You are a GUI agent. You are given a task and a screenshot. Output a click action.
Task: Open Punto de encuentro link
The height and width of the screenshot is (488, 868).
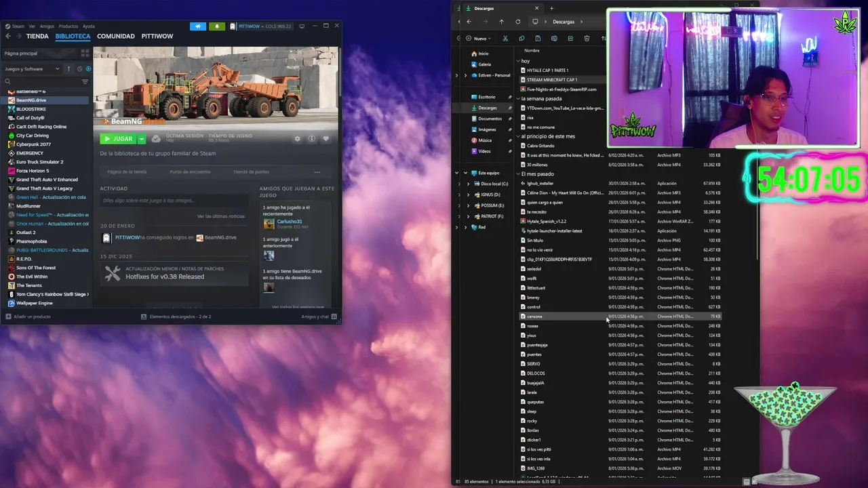tap(190, 171)
